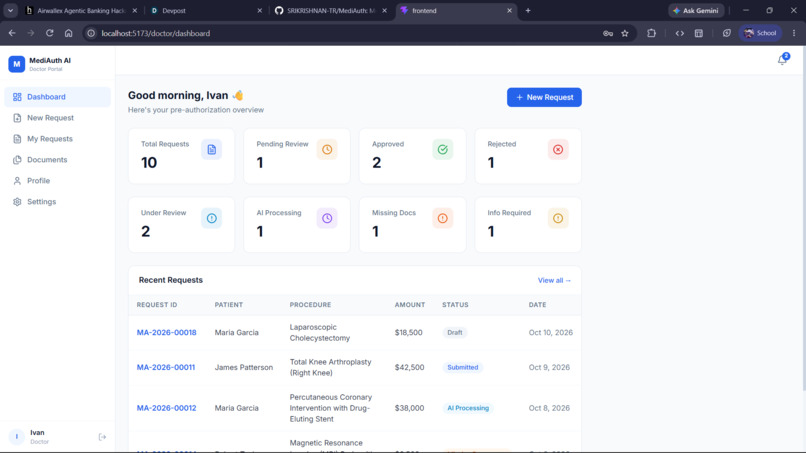Image resolution: width=806 pixels, height=453 pixels.
Task: Bookmark page with star icon
Action: 625,33
